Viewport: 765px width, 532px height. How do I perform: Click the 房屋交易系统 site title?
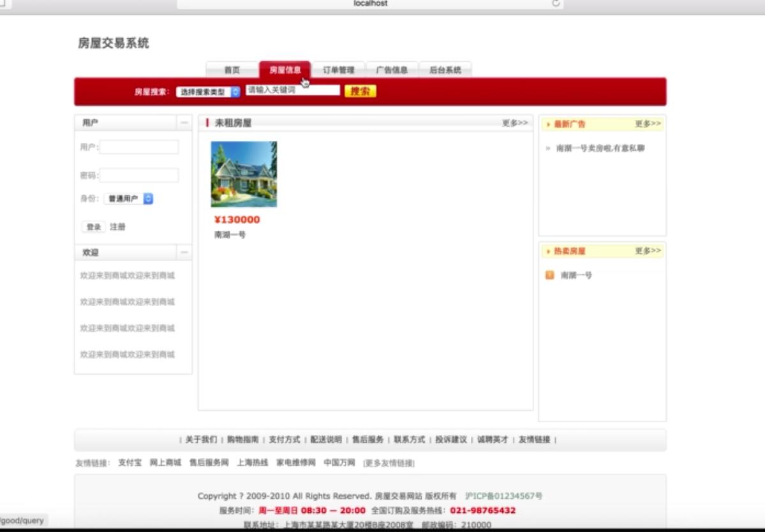[113, 43]
